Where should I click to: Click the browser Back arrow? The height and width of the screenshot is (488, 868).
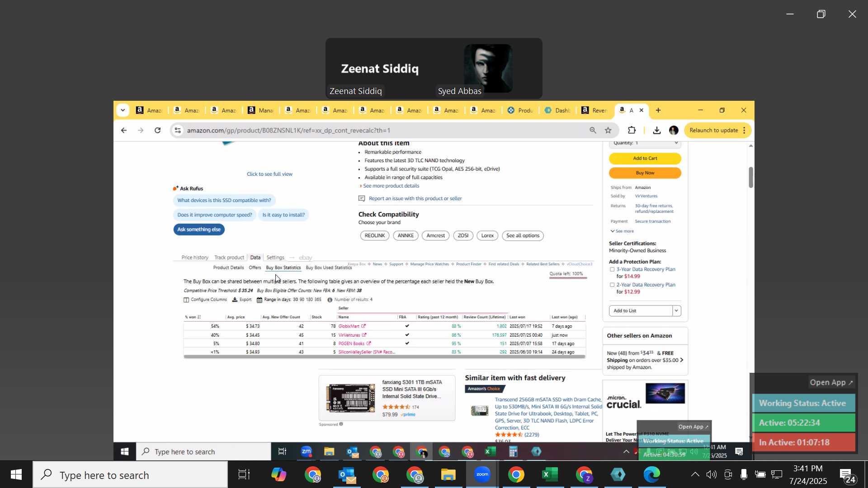[x=124, y=131]
